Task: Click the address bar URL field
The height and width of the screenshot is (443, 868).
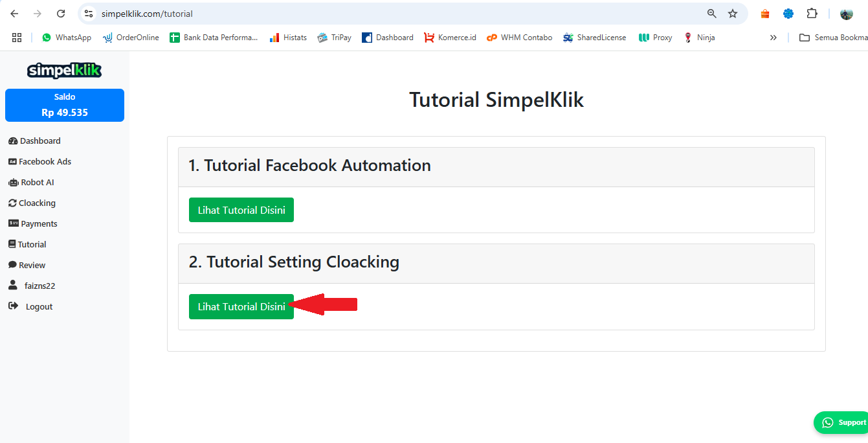Action: point(388,14)
